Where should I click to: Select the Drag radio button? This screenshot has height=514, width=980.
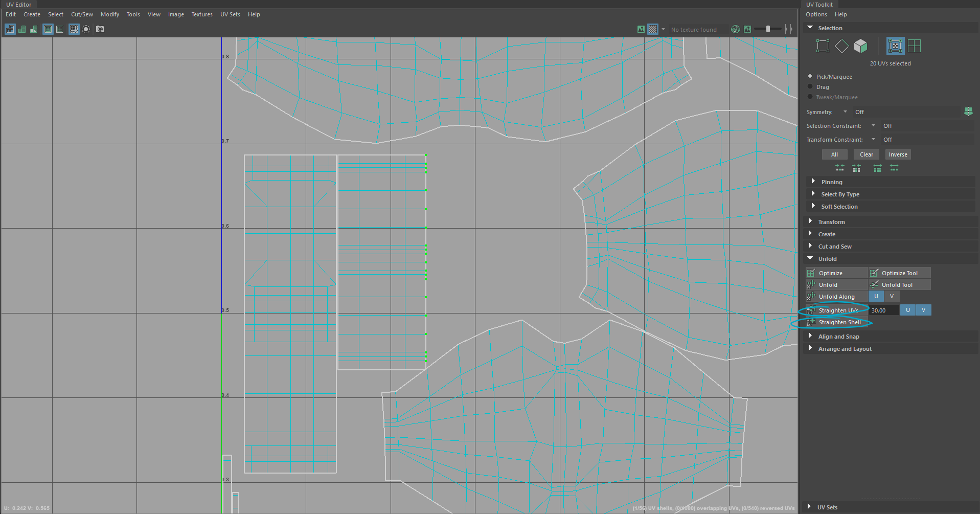(810, 87)
